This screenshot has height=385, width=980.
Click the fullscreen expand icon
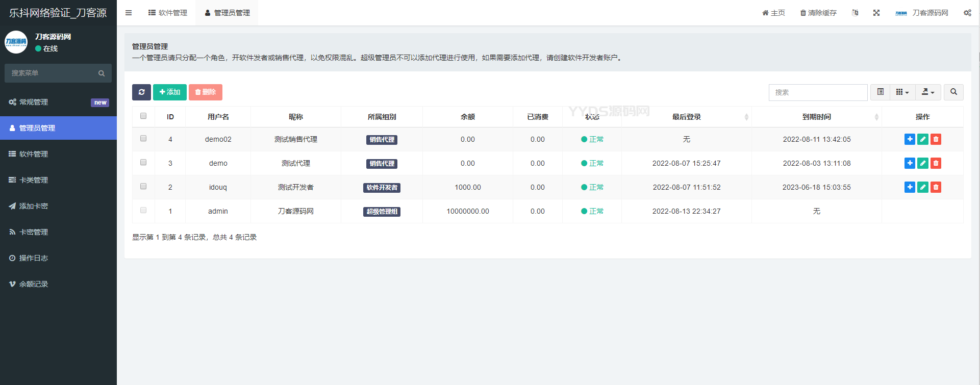coord(876,13)
